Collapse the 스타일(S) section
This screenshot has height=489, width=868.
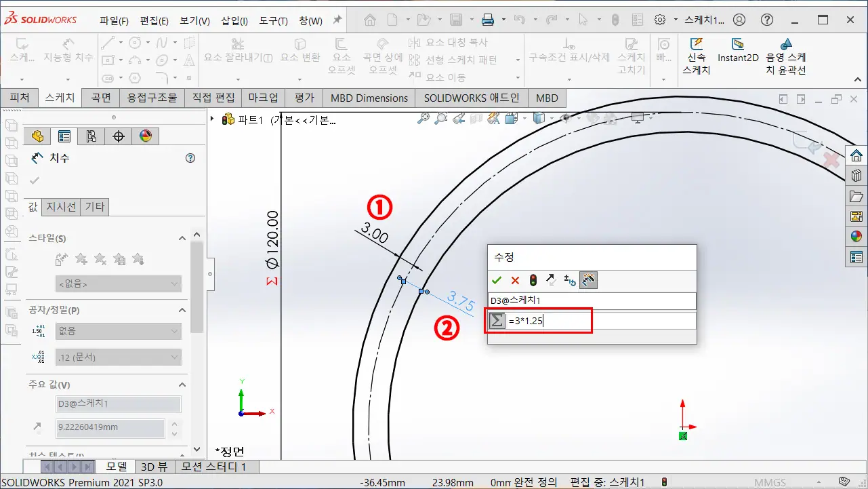point(182,238)
